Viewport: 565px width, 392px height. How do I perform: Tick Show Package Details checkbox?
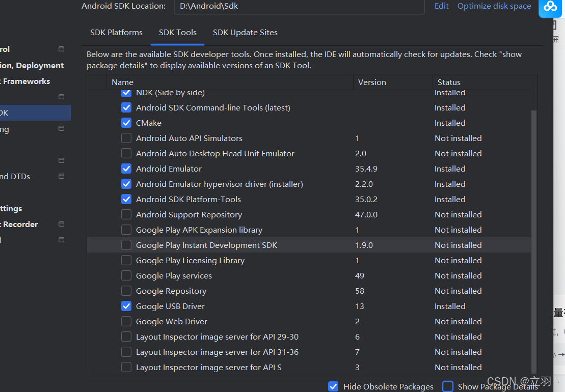(447, 386)
